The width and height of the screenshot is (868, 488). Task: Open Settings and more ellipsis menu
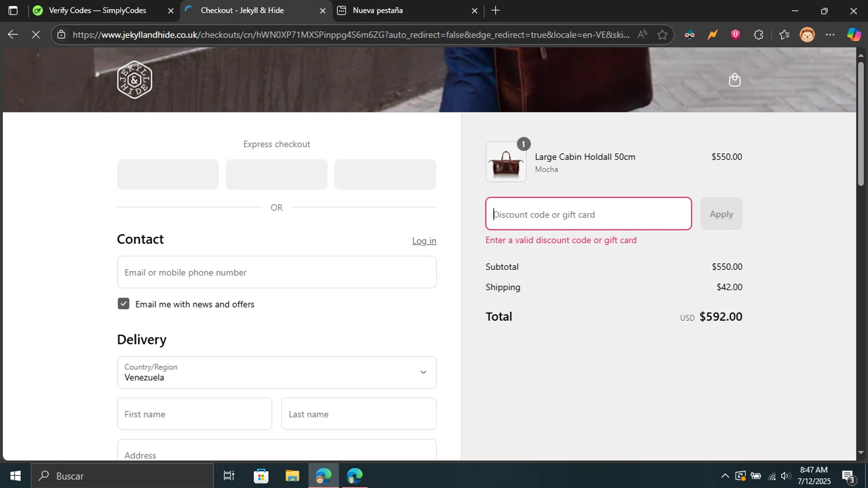(x=830, y=35)
